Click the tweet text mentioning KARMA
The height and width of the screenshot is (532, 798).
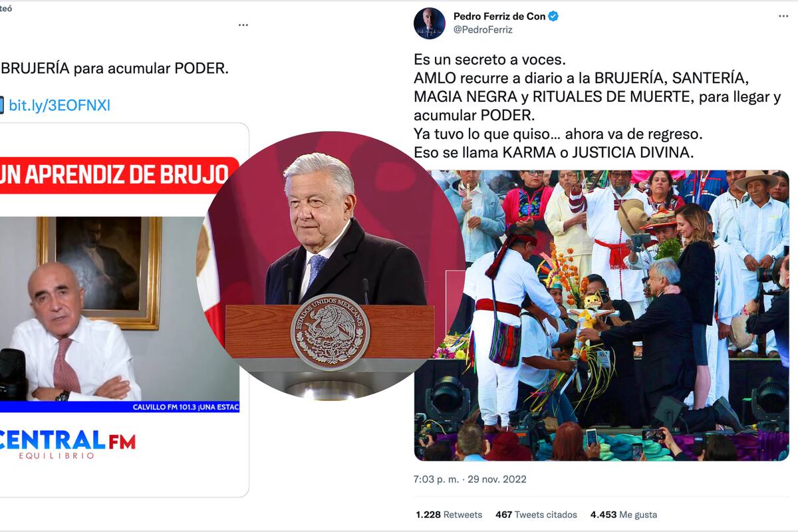point(553,152)
